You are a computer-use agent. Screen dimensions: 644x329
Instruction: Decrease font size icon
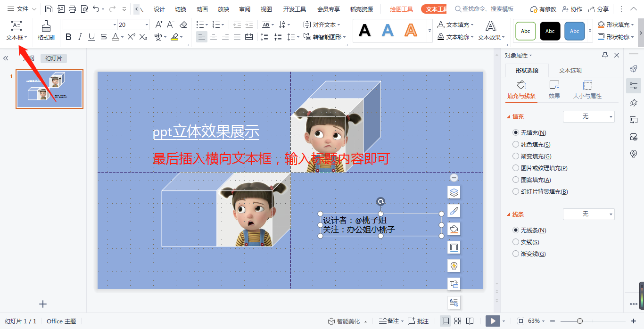pyautogui.click(x=171, y=25)
